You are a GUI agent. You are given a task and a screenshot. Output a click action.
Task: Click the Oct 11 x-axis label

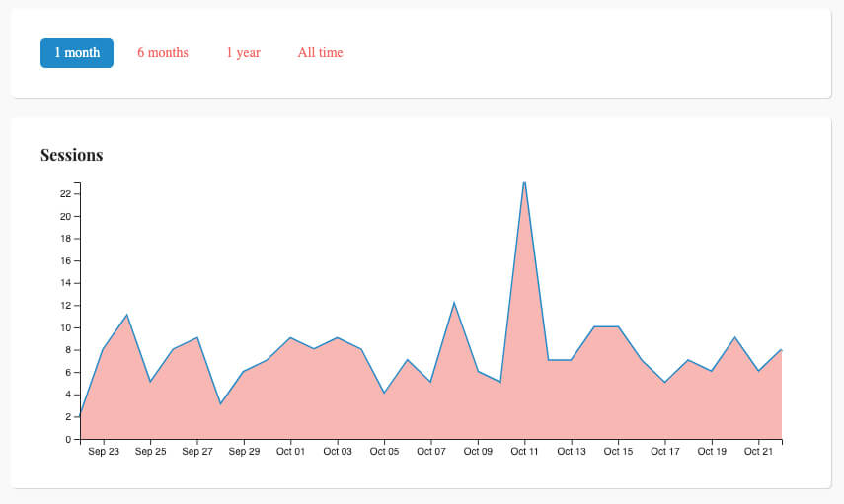(x=524, y=452)
